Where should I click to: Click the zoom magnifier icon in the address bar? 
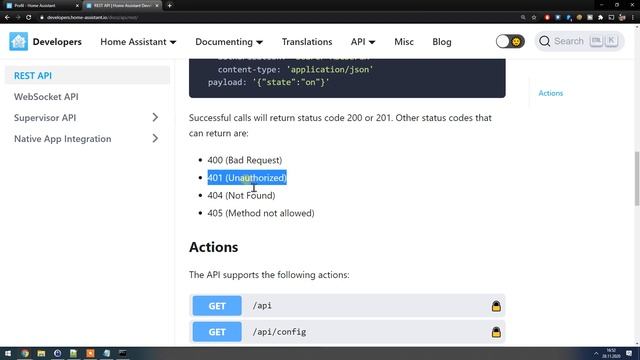coord(523,18)
